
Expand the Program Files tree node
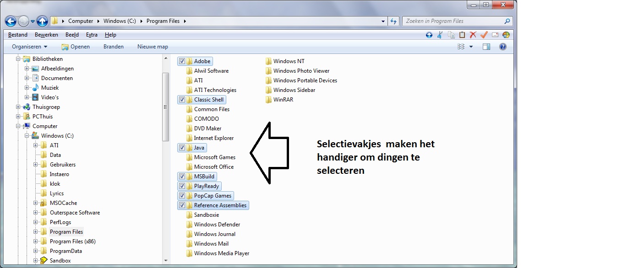pos(36,232)
